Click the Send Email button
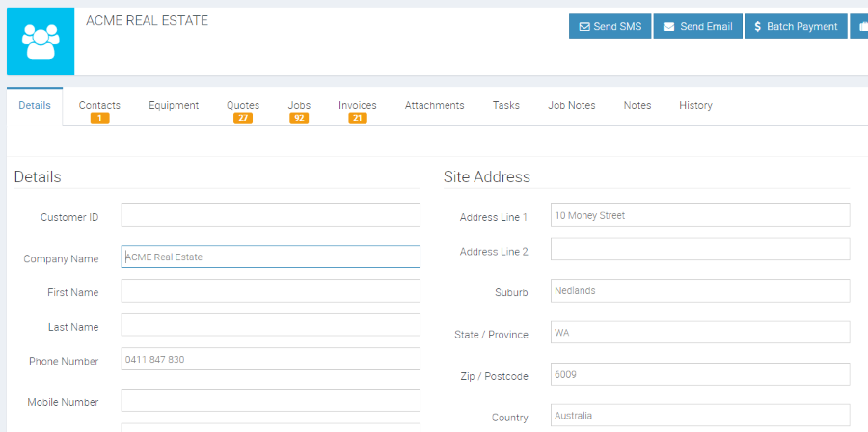This screenshot has width=868, height=432. pos(698,26)
